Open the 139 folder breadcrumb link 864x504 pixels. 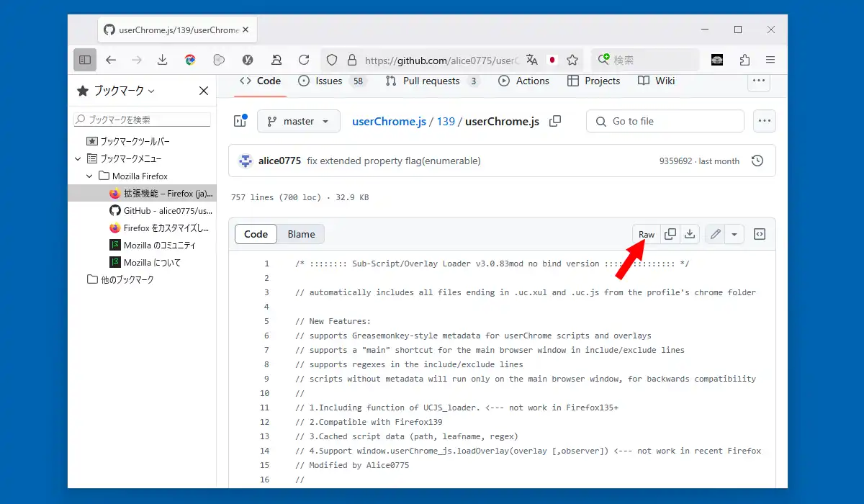tap(446, 121)
